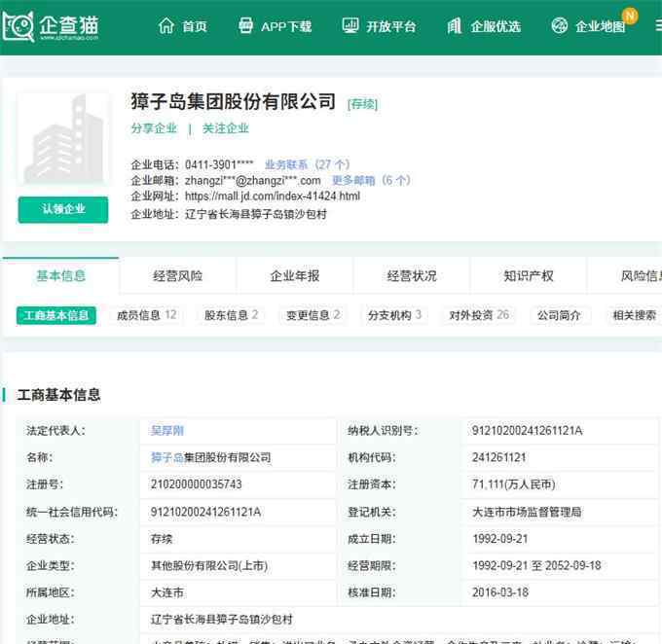Click company phone 0411-3901****

click(219, 164)
